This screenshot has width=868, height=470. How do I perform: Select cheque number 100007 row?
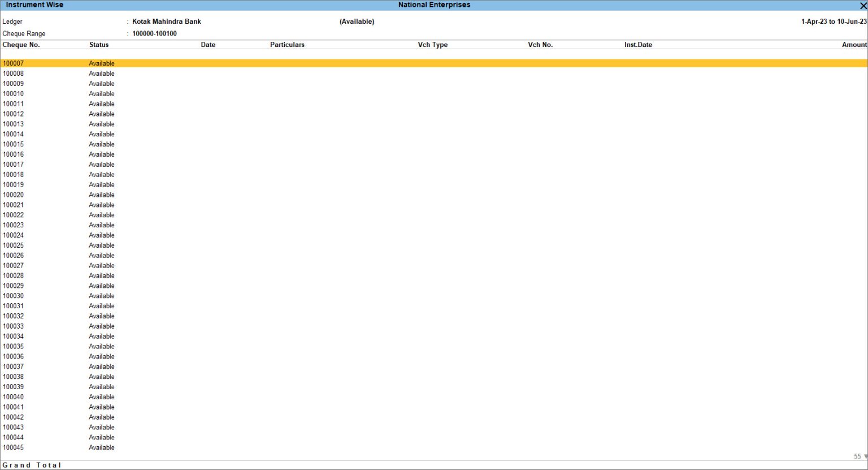pos(14,63)
